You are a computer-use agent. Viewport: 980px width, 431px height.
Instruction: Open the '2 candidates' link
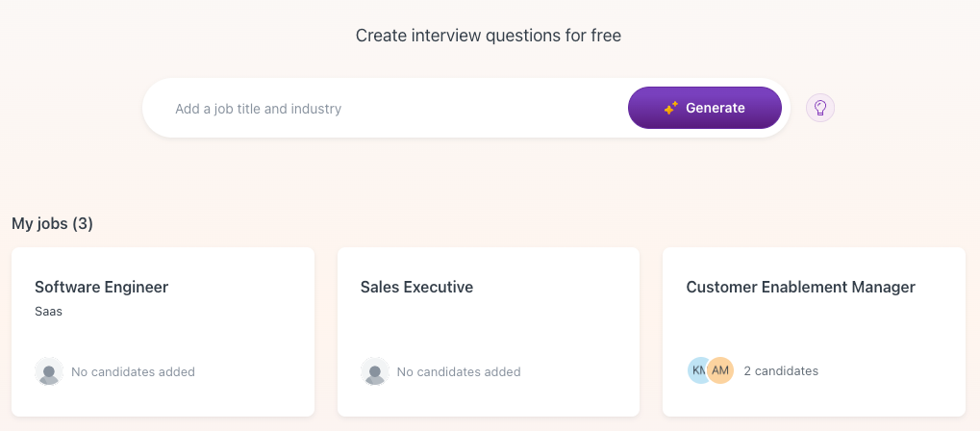click(781, 371)
